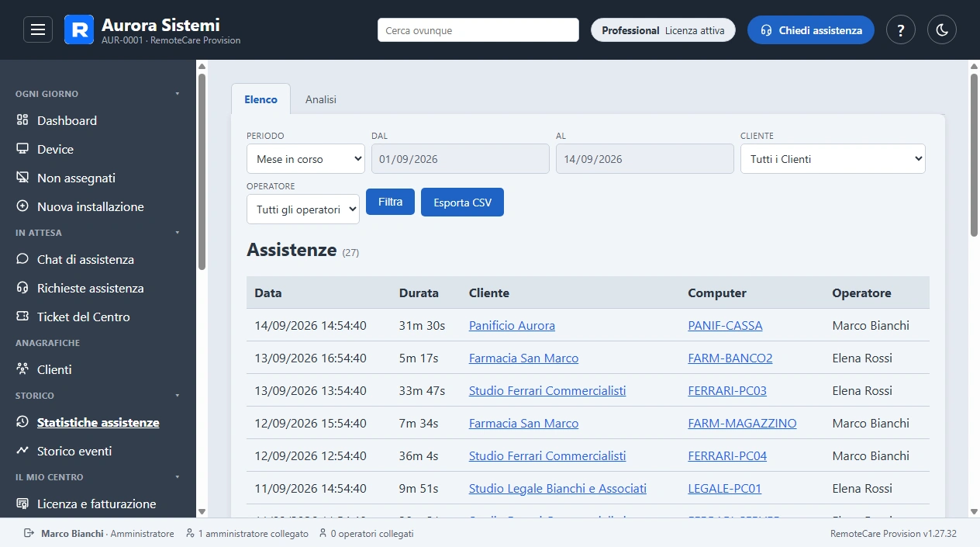Click the Ticket del Centro icon

click(x=22, y=317)
